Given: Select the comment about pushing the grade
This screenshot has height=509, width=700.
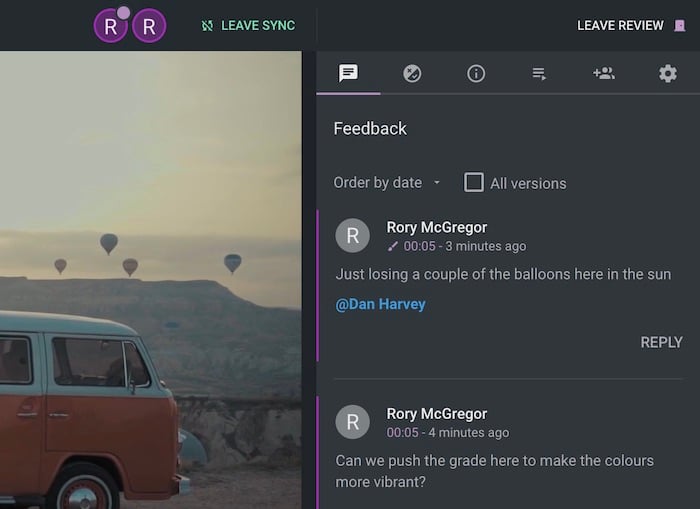Looking at the screenshot, I should 494,469.
